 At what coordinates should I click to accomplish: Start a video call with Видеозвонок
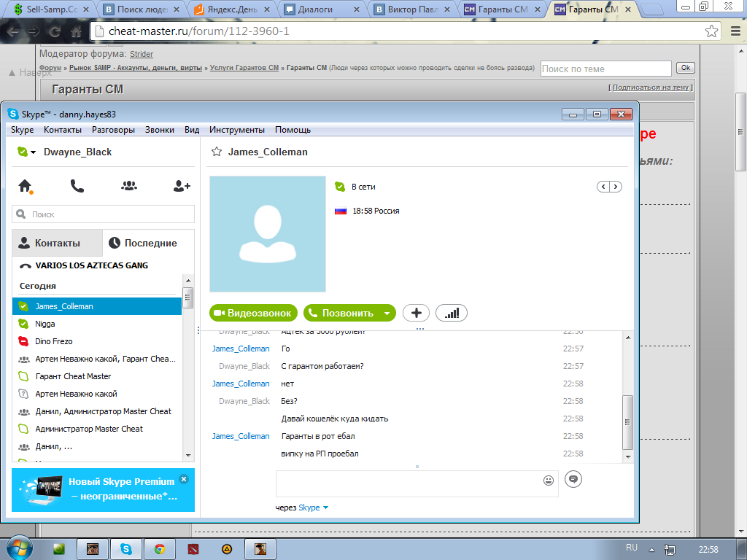pyautogui.click(x=253, y=313)
